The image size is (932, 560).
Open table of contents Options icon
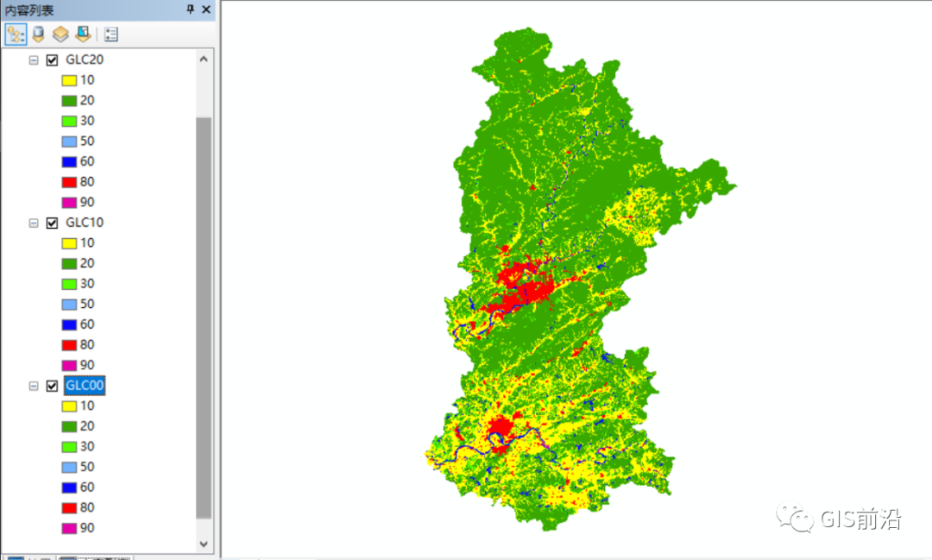coord(111,35)
